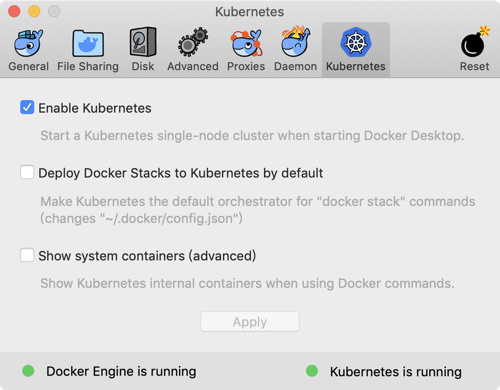Open the General whale icon

(x=28, y=43)
